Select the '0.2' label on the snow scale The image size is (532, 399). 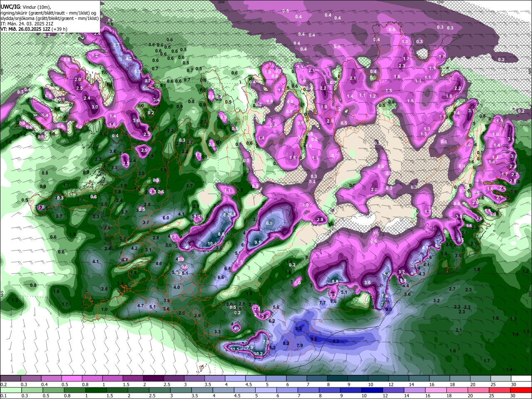pos(4,384)
